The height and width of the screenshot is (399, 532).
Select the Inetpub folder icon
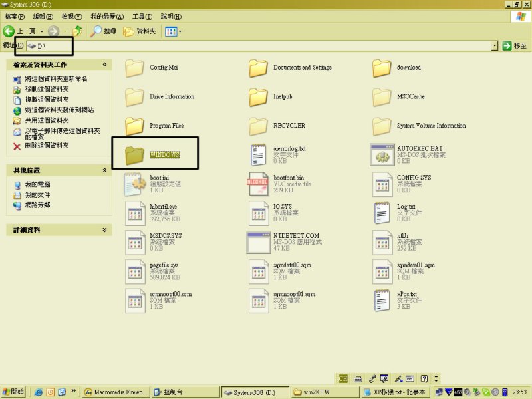click(x=258, y=97)
